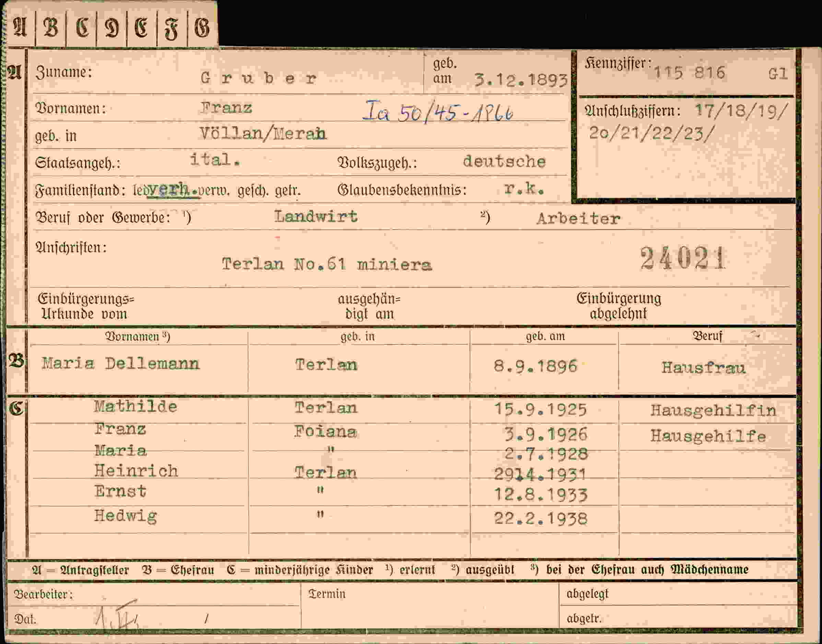Click index tab letter D
This screenshot has width=822, height=644.
tap(112, 27)
